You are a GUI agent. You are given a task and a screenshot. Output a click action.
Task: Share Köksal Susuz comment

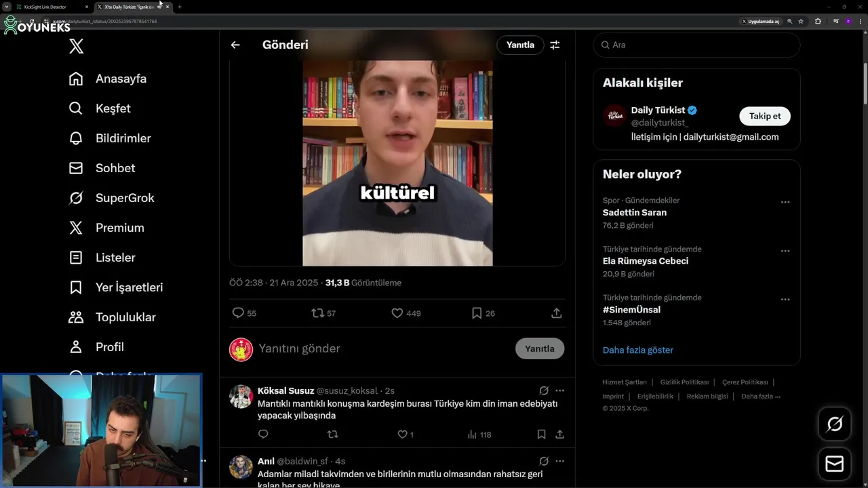point(560,434)
